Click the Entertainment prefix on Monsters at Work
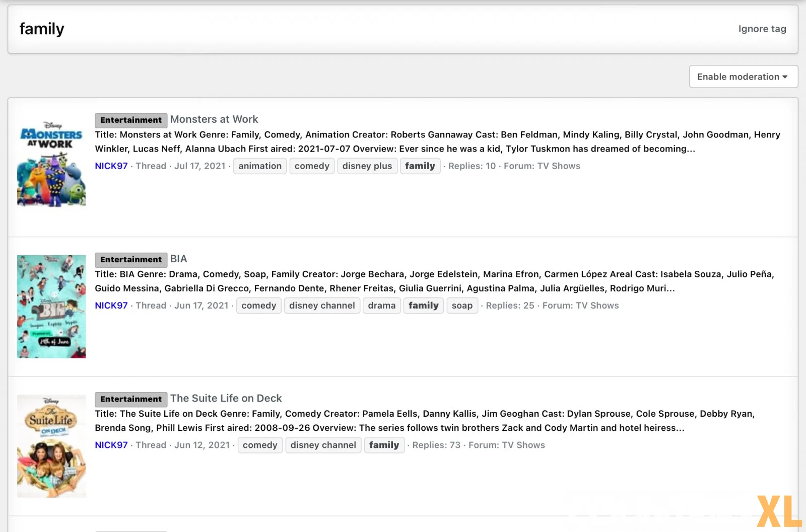Viewport: 806px width, 532px height. [131, 120]
